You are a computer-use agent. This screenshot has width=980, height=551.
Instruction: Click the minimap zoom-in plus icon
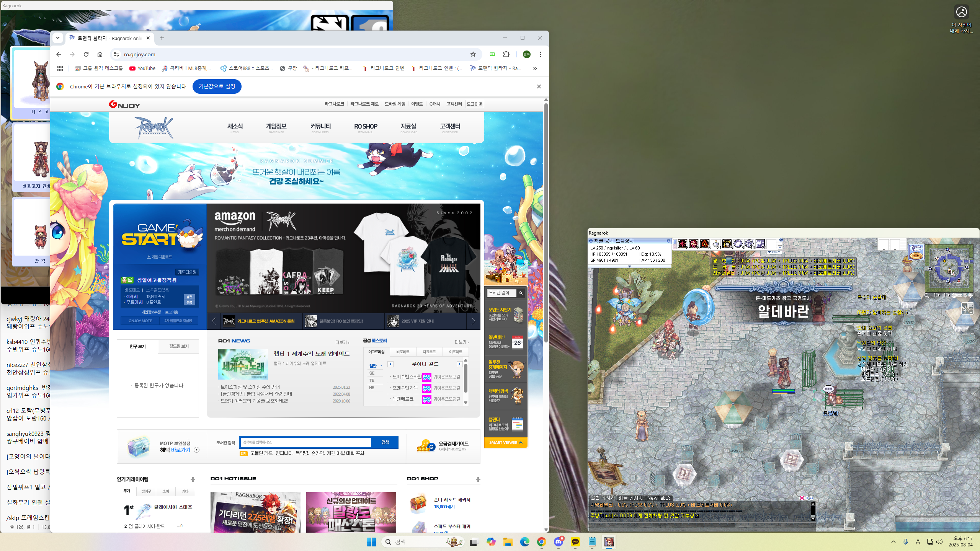(954, 295)
